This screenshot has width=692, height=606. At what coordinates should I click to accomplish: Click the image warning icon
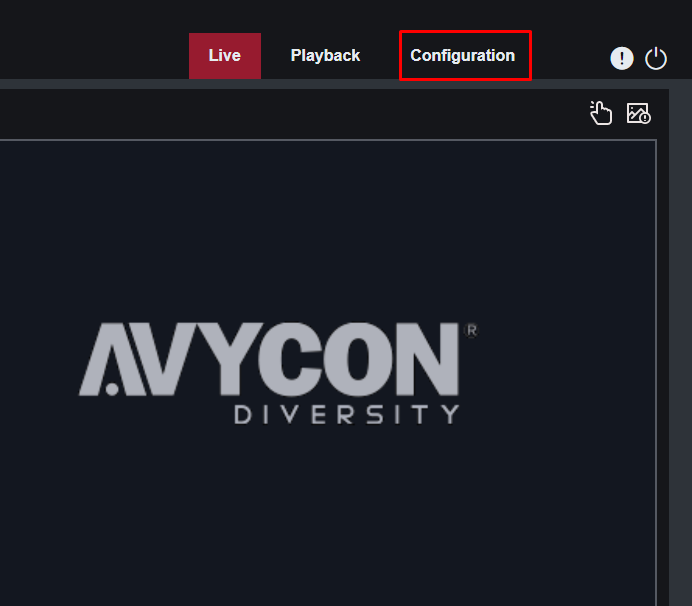[638, 113]
